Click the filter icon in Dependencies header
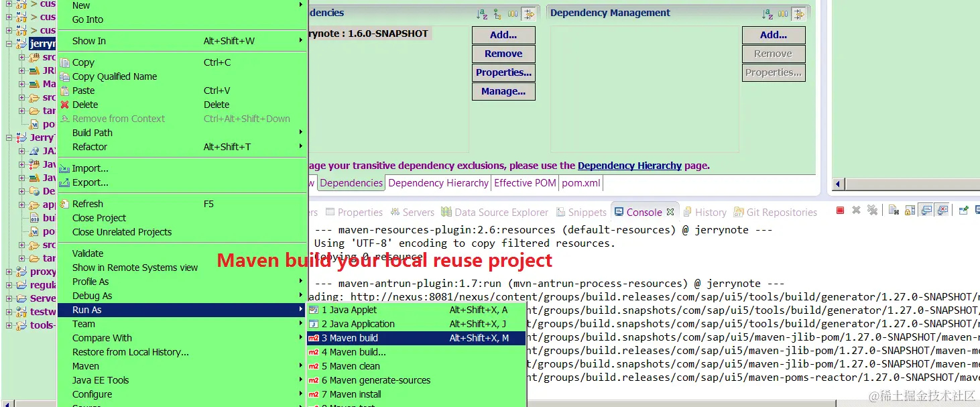Screen dimensions: 980x407 coord(528,13)
